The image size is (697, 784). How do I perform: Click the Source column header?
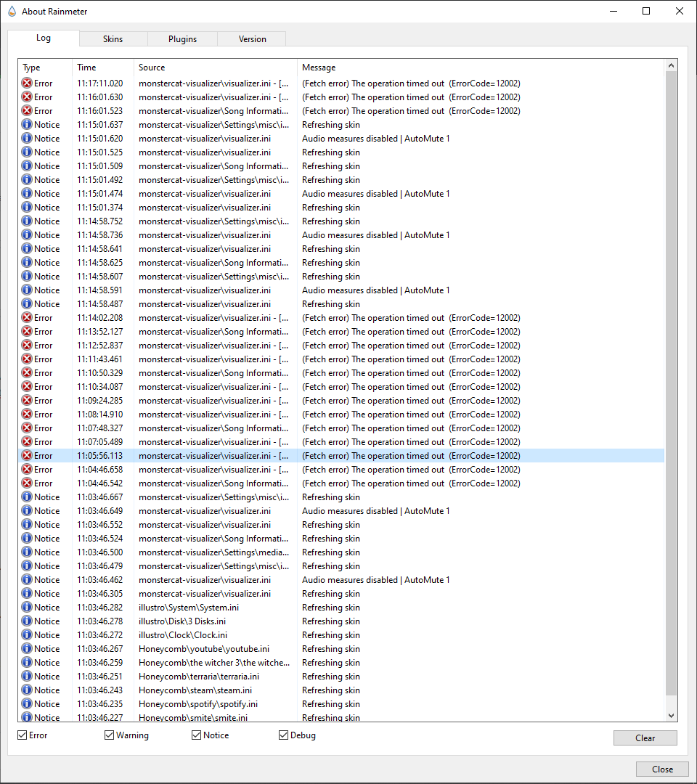pyautogui.click(x=150, y=67)
